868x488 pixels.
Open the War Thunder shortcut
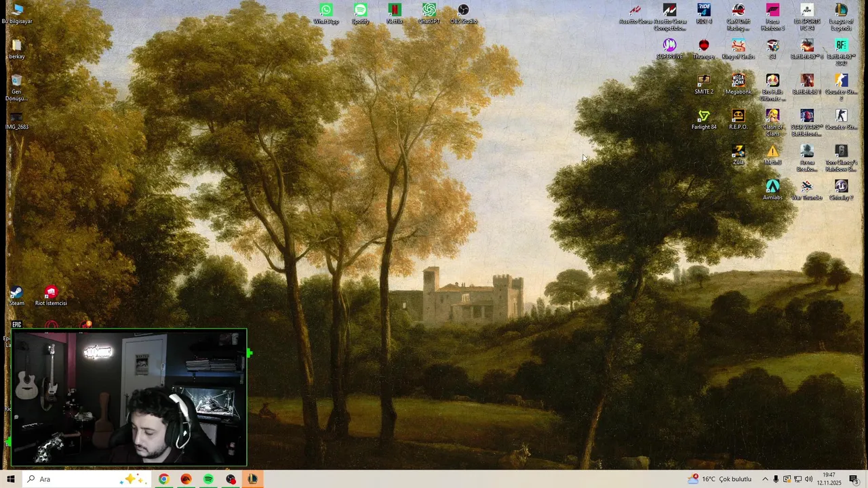(806, 190)
